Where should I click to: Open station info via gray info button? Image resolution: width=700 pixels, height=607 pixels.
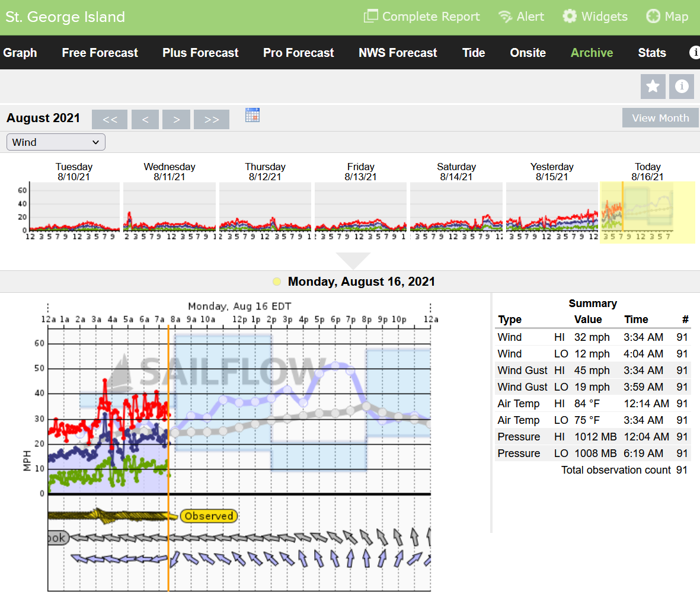[681, 86]
